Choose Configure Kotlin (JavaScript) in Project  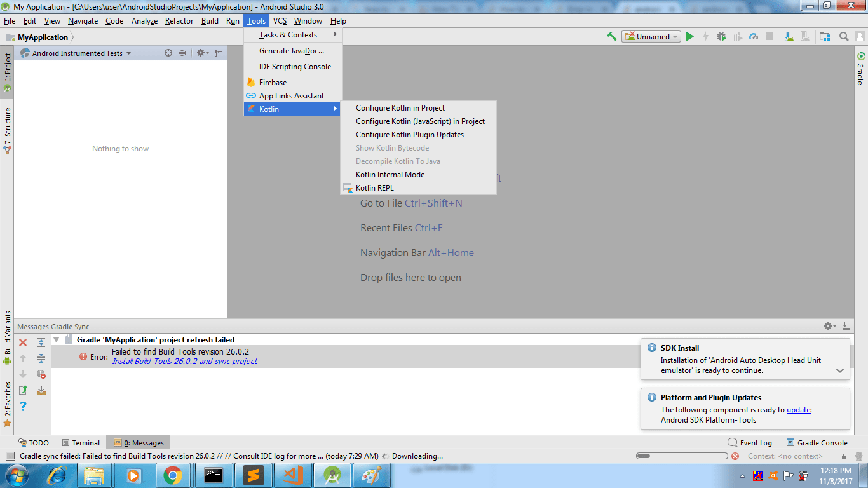[418, 121]
